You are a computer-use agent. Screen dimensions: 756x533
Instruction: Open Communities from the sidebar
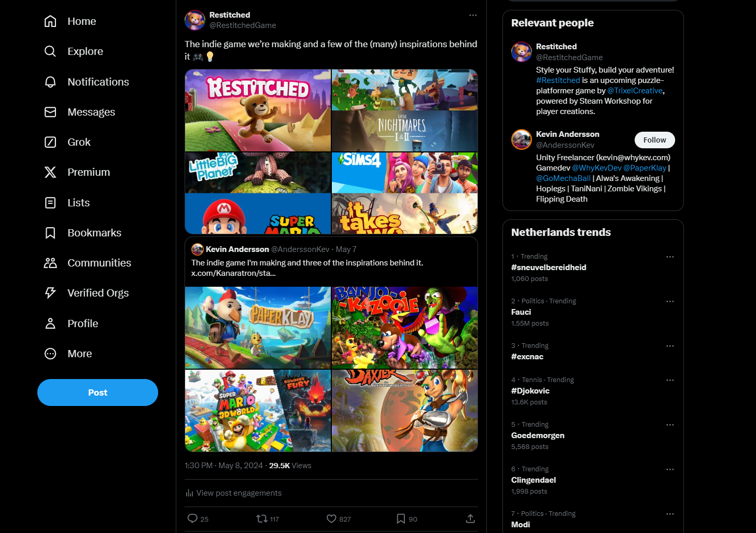tap(99, 263)
